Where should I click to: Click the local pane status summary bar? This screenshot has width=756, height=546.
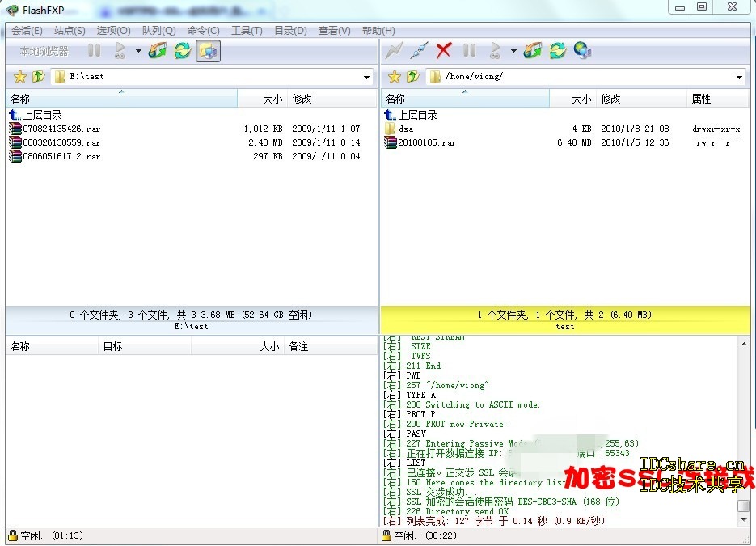tap(192, 320)
